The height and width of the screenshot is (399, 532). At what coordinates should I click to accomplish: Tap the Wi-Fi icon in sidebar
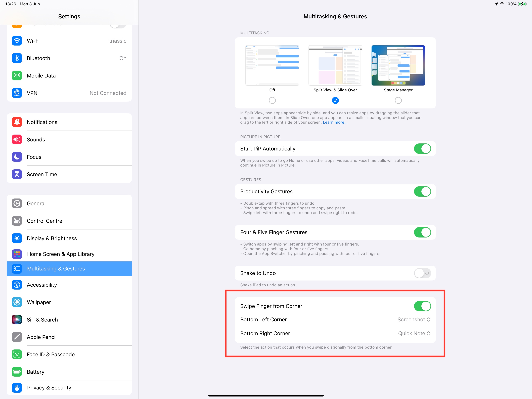point(17,41)
